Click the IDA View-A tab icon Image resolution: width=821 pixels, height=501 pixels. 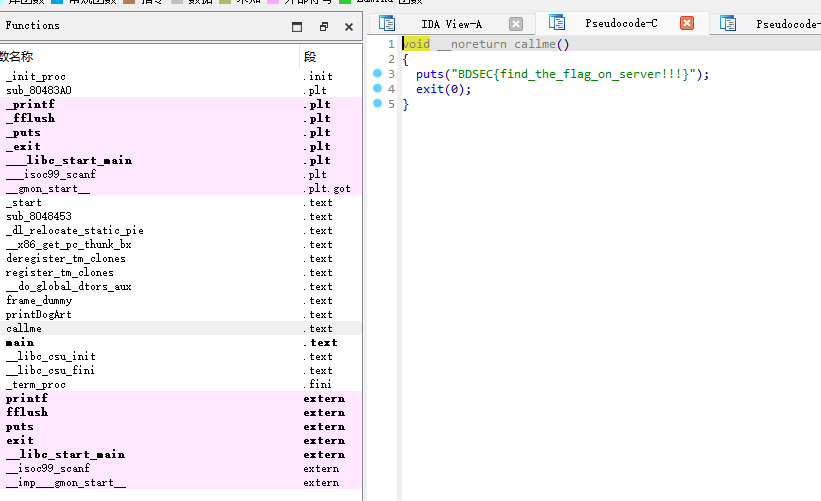pos(387,24)
